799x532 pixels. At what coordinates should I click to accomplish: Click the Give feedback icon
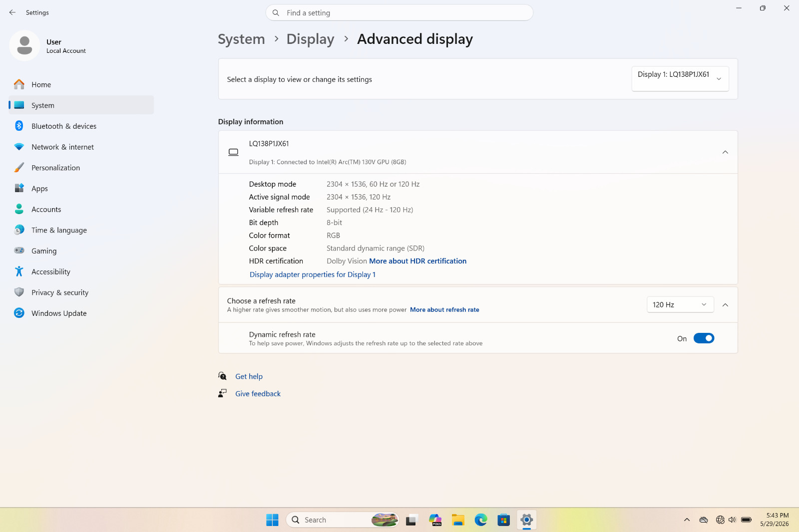coord(222,393)
